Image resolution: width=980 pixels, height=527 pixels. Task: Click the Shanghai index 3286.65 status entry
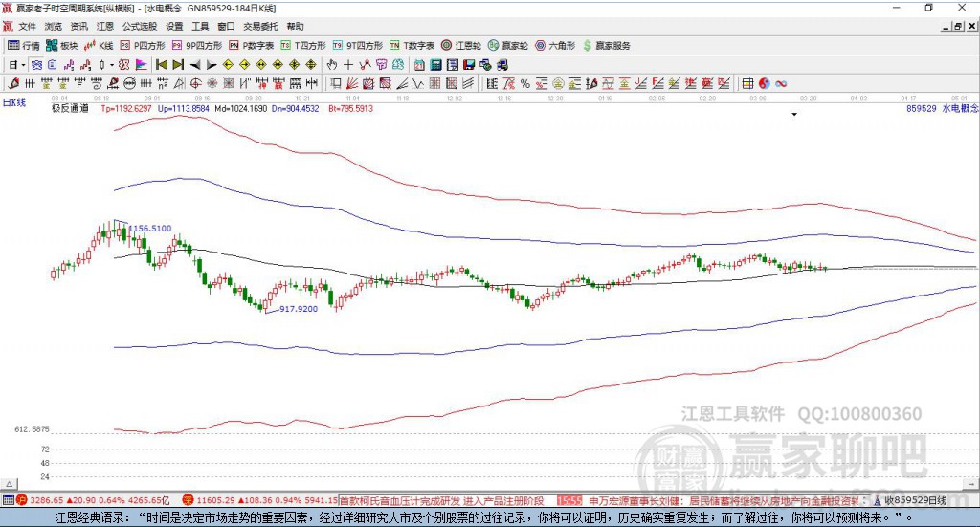[x=93, y=500]
